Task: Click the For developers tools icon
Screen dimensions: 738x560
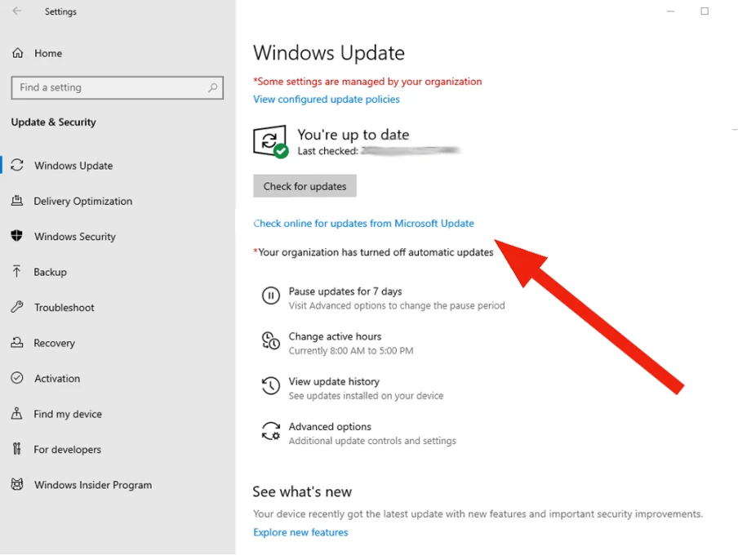Action: tap(17, 449)
